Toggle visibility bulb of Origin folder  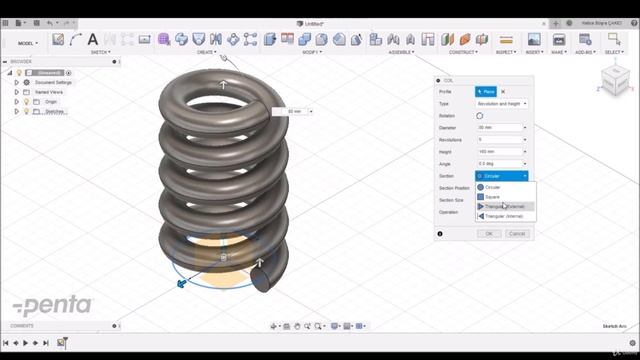coord(27,102)
